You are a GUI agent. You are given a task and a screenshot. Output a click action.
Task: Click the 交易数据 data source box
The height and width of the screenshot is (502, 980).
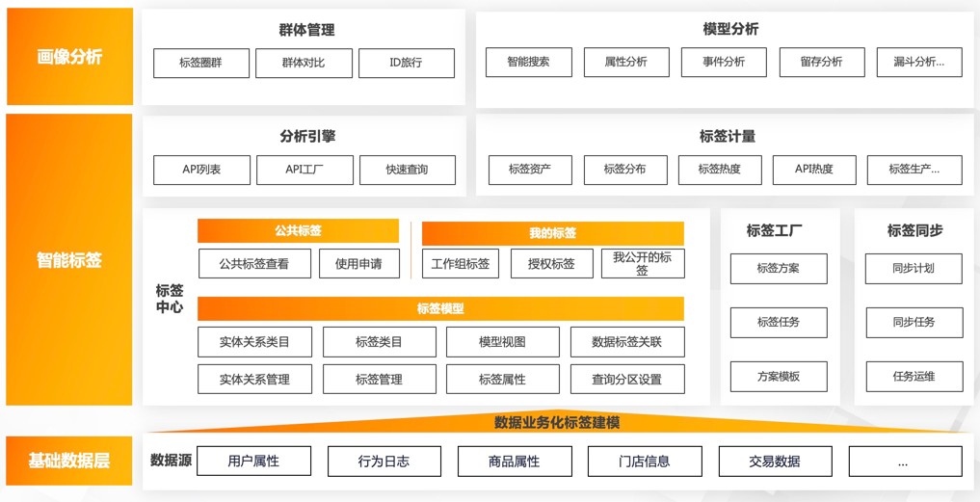click(x=775, y=462)
